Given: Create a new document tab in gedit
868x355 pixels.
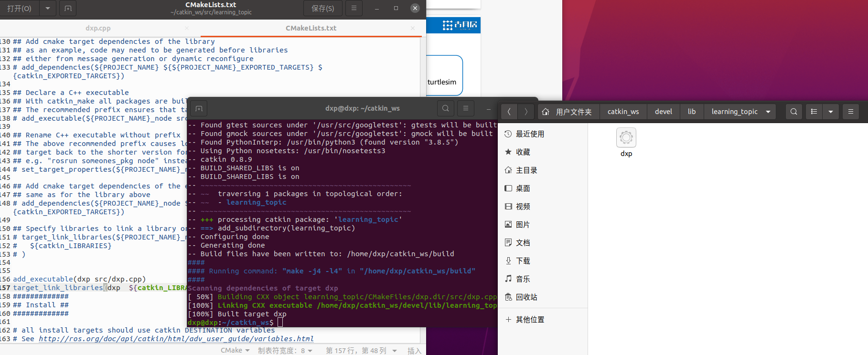Looking at the screenshot, I should coord(68,8).
